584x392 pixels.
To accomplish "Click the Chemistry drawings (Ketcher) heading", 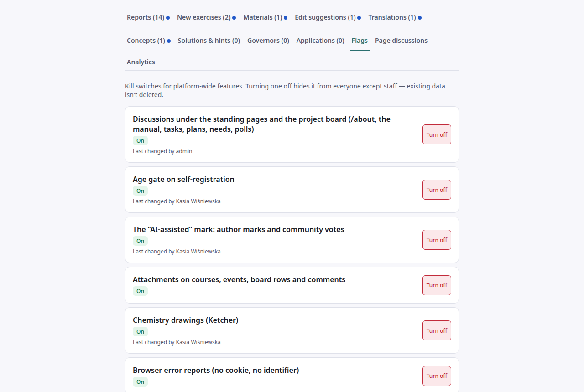I will pyautogui.click(x=186, y=320).
